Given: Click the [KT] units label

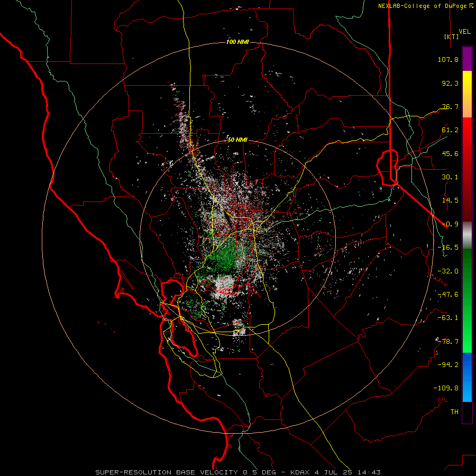Looking at the screenshot, I should coord(451,36).
